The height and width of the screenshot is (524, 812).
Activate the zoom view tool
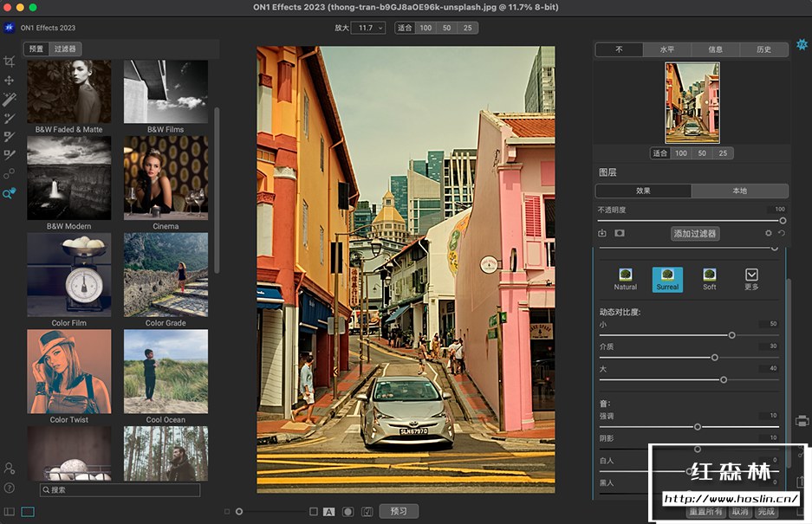(10, 194)
